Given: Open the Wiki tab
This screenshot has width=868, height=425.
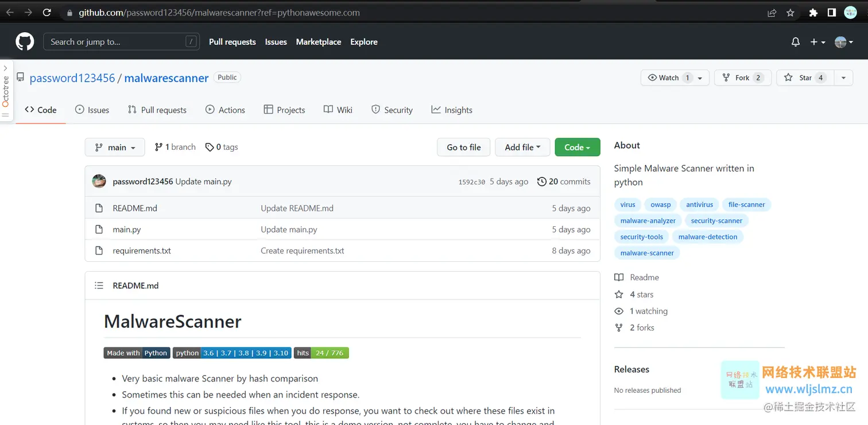Looking at the screenshot, I should [338, 110].
